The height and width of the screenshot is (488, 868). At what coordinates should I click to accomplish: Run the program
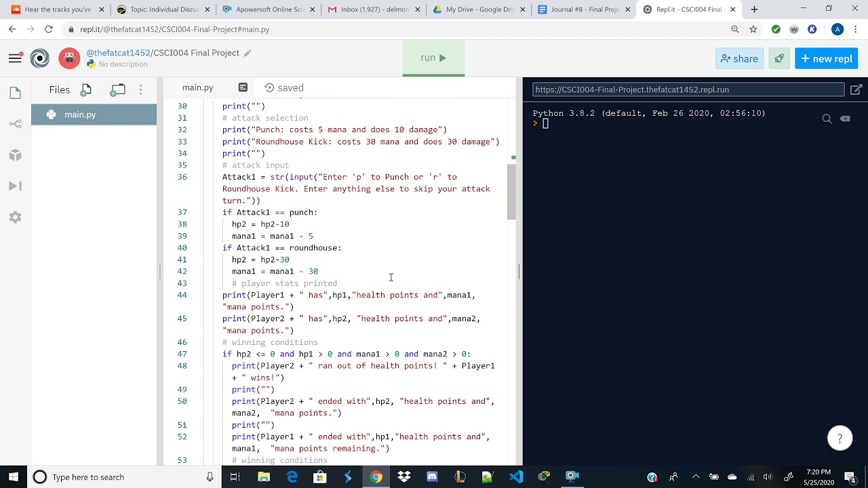[x=433, y=58]
